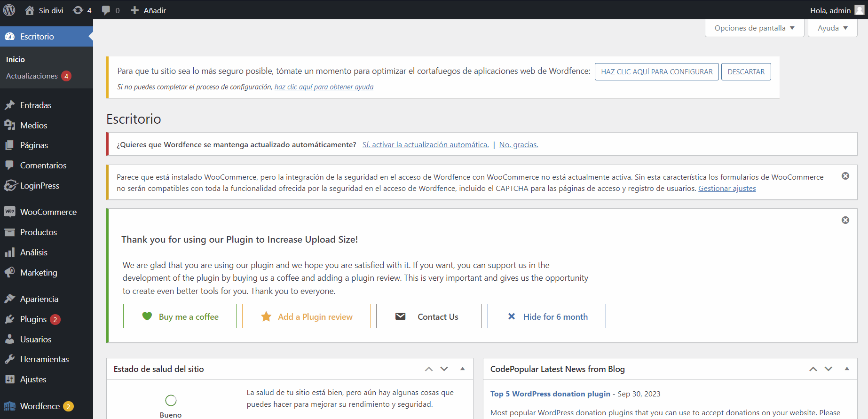Toggle the Estado de salud del sitio panel
The height and width of the screenshot is (419, 868).
coord(463,369)
